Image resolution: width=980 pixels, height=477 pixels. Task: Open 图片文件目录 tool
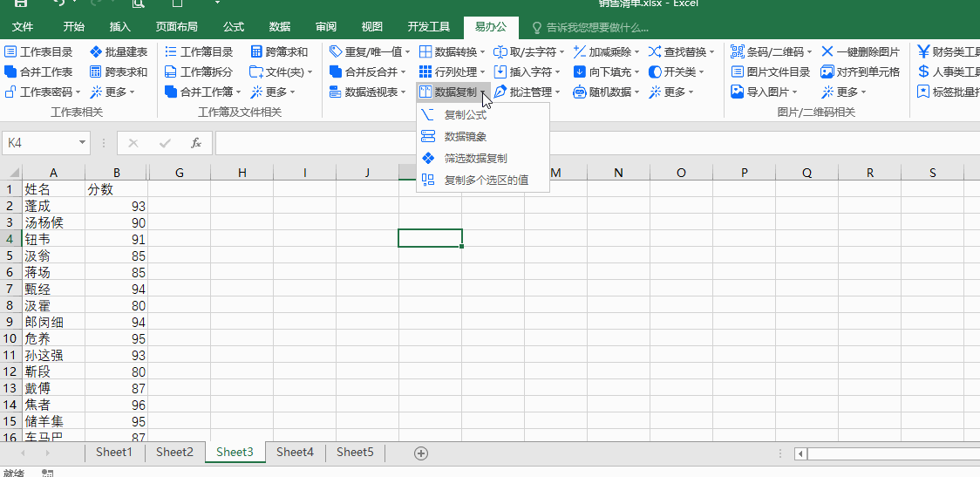(771, 72)
